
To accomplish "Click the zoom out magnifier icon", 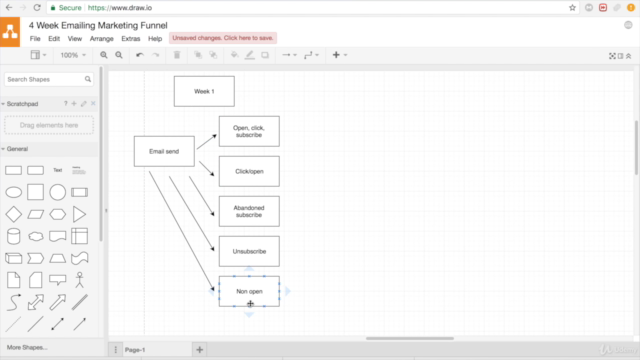I will pyautogui.click(x=119, y=55).
